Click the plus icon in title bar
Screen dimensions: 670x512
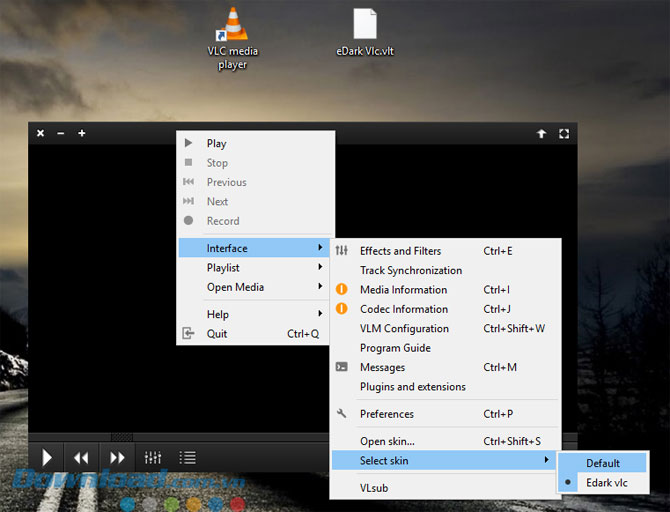(x=82, y=133)
